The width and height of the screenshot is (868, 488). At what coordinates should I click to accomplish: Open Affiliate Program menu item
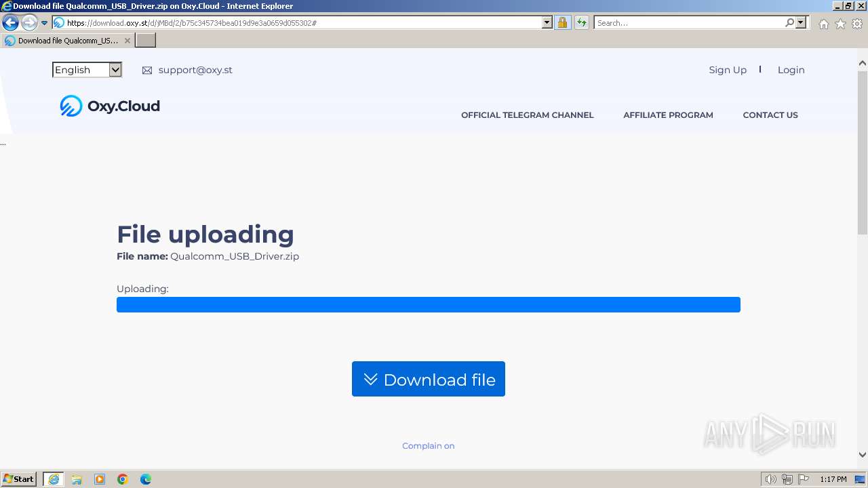[668, 115]
